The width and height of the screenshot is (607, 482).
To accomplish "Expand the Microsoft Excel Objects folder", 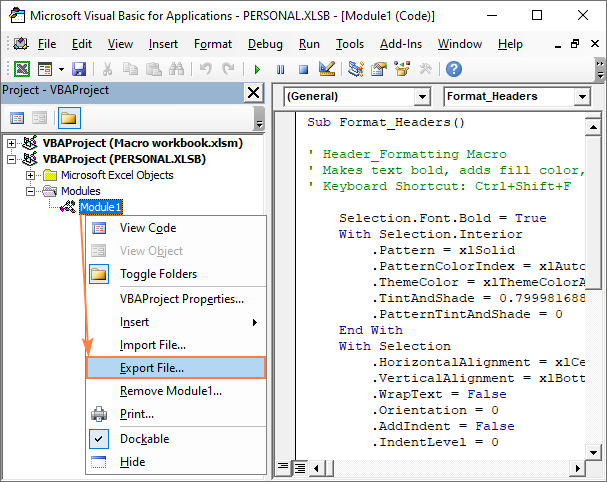I will [x=31, y=175].
